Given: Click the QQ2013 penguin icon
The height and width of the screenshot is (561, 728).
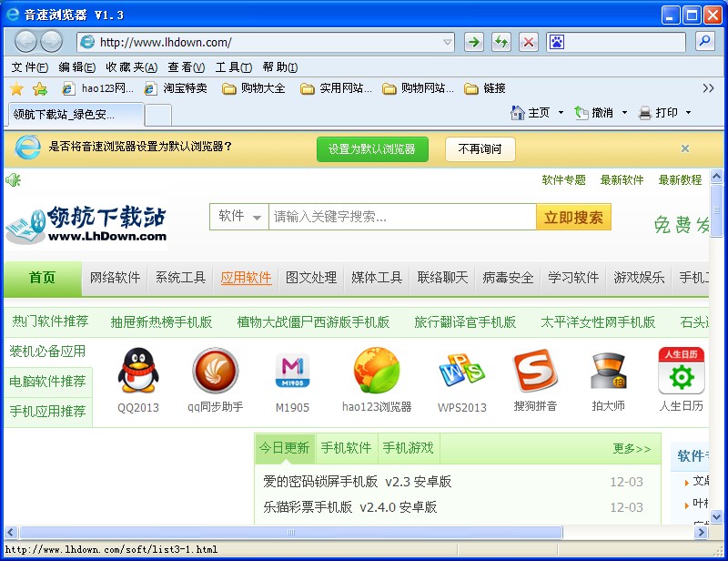Looking at the screenshot, I should [x=138, y=371].
